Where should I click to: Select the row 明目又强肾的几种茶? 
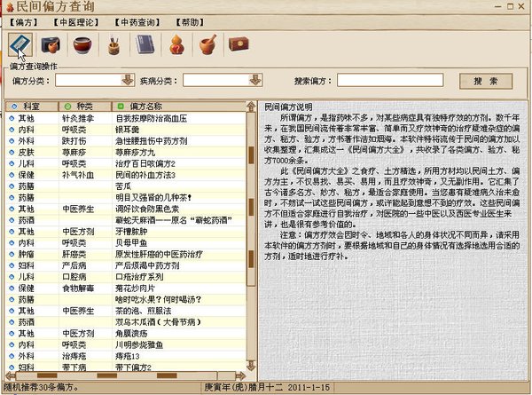point(126,197)
